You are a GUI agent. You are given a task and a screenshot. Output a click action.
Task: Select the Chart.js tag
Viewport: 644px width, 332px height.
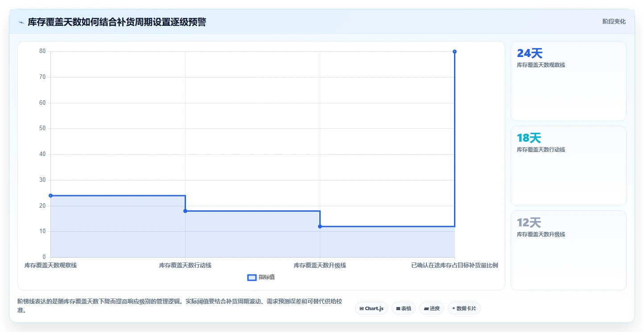point(372,308)
